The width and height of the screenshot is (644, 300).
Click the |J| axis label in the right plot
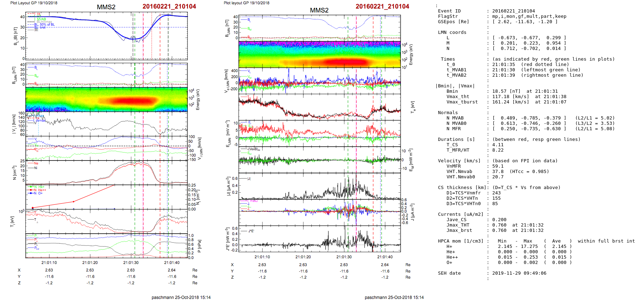pyautogui.click(x=228, y=186)
